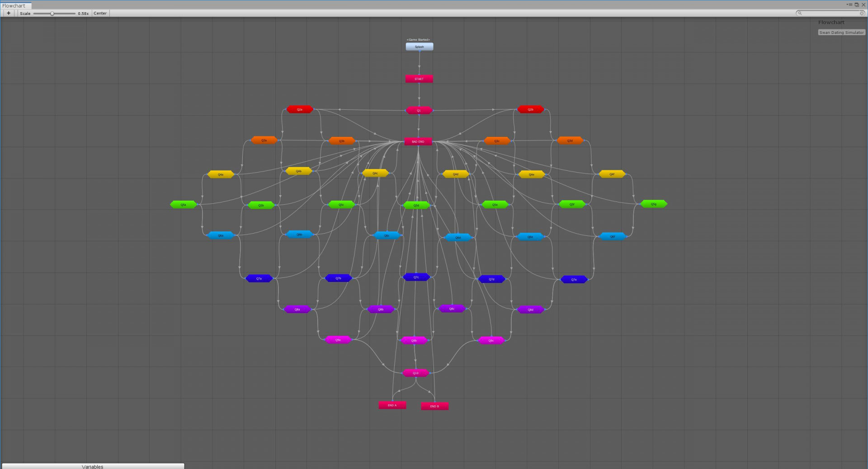868x469 pixels.
Task: Select the Splash event block
Action: 420,47
